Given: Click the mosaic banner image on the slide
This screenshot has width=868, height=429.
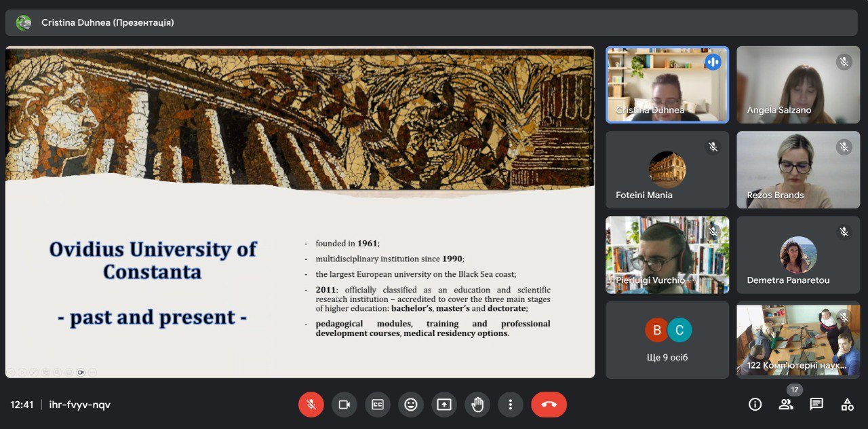Looking at the screenshot, I should click(300, 118).
